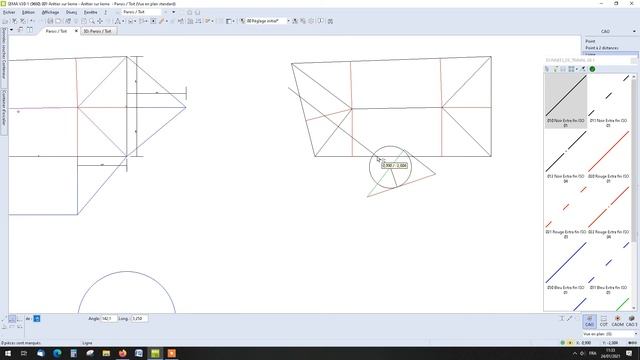640x360 pixels.
Task: Activate the CAO 3 mode button
Action: [x=631, y=321]
